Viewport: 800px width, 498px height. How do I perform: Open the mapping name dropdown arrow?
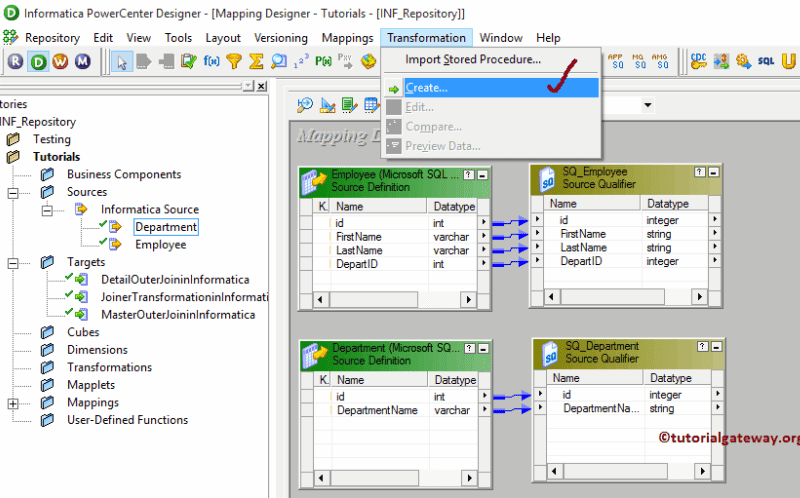(647, 105)
